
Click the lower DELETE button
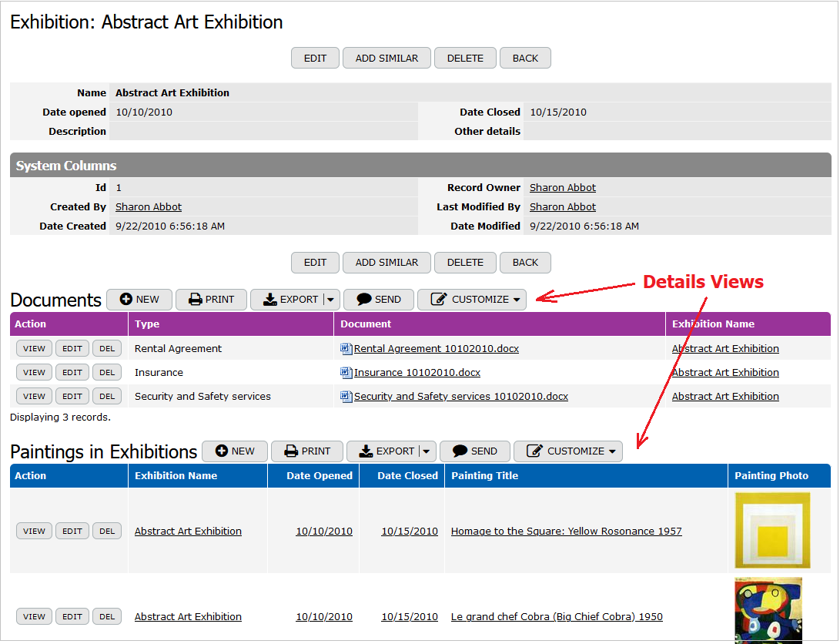click(x=465, y=263)
